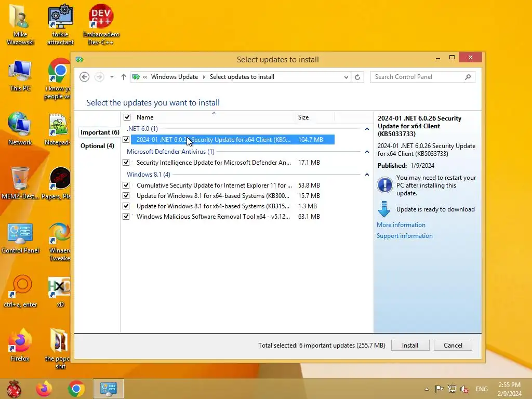Screen dimensions: 532x399
Task: Click Windows Update breadcrumb
Action: 175,77
